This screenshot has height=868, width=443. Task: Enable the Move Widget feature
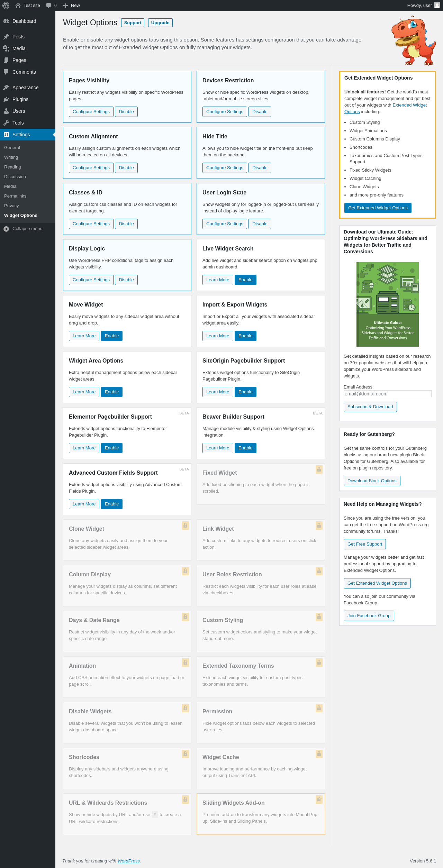pos(112,336)
